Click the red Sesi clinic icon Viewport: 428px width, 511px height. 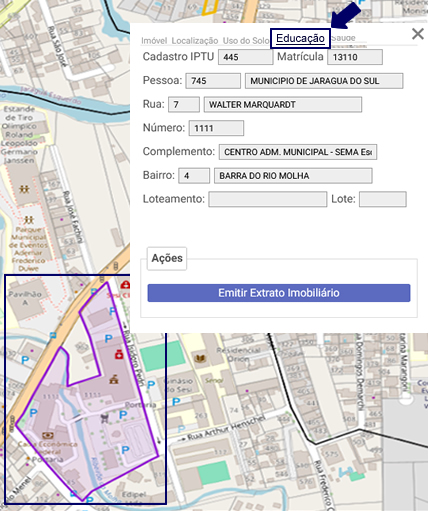(125, 285)
